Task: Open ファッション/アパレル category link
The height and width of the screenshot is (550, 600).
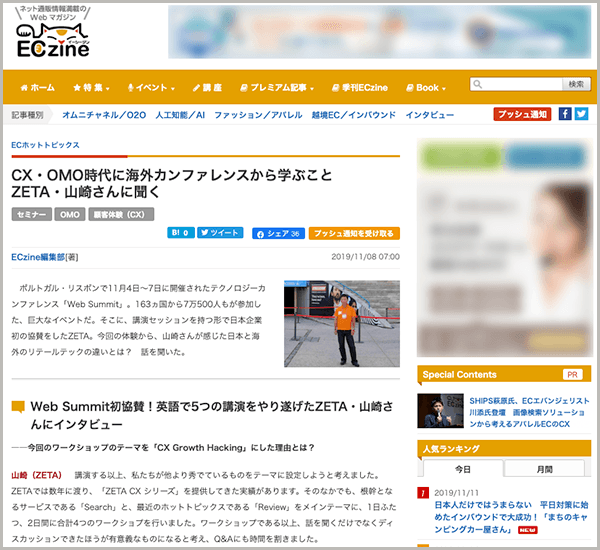Action: coord(258,115)
